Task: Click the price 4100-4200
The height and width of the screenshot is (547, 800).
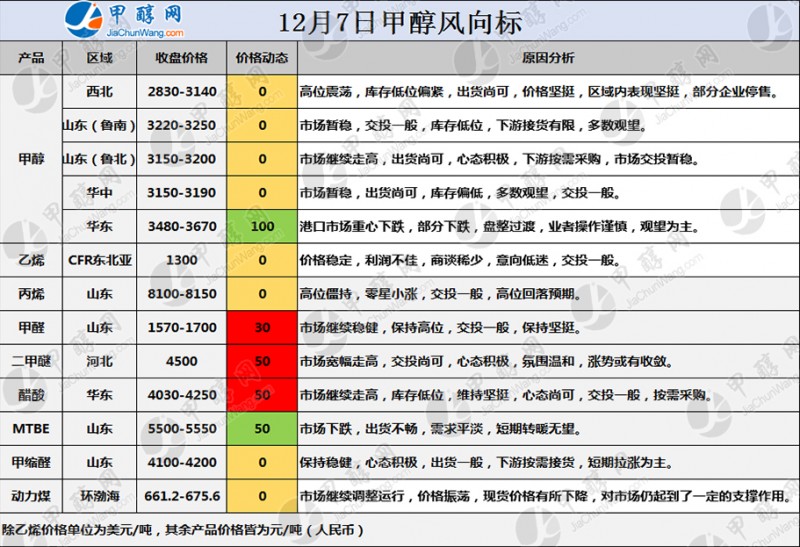Action: click(x=182, y=462)
